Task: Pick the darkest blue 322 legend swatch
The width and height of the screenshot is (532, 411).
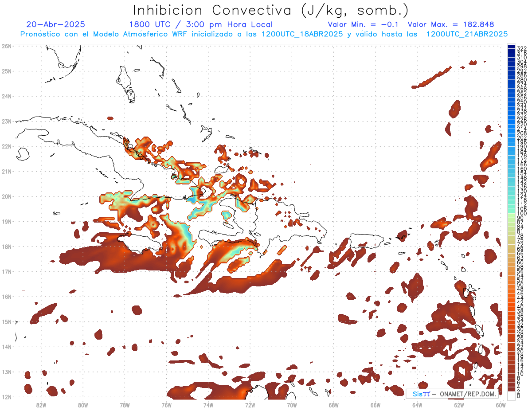Action: pyautogui.click(x=512, y=47)
